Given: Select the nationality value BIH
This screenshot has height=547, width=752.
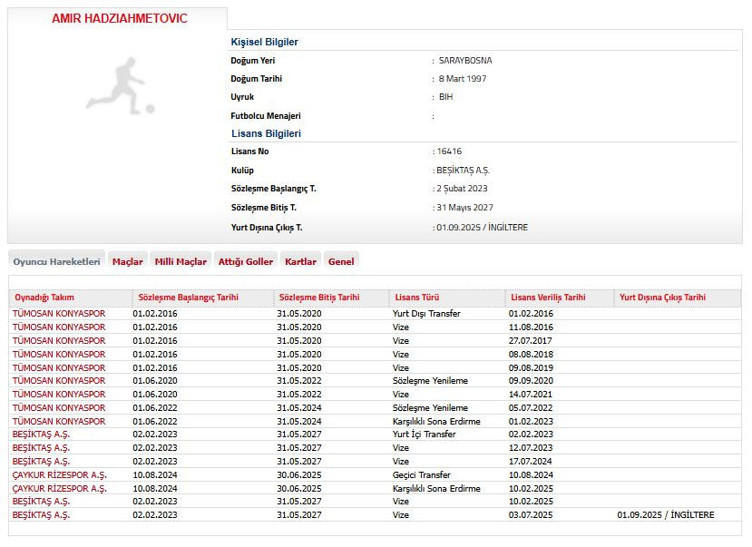Looking at the screenshot, I should 446,97.
